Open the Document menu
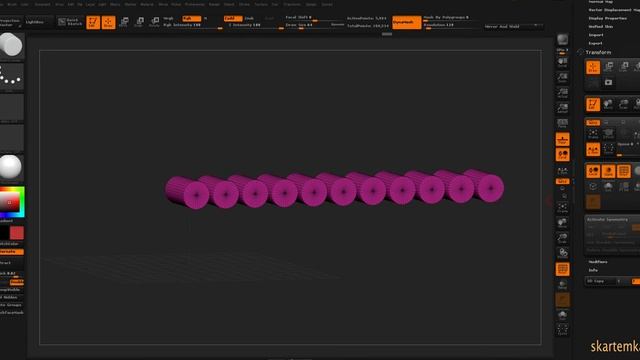 coord(42,4)
